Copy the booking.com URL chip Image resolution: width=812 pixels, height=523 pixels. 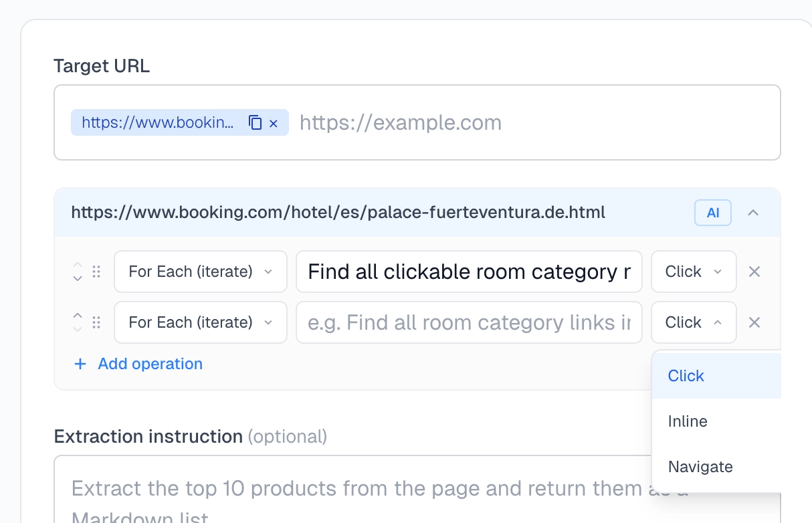point(255,123)
